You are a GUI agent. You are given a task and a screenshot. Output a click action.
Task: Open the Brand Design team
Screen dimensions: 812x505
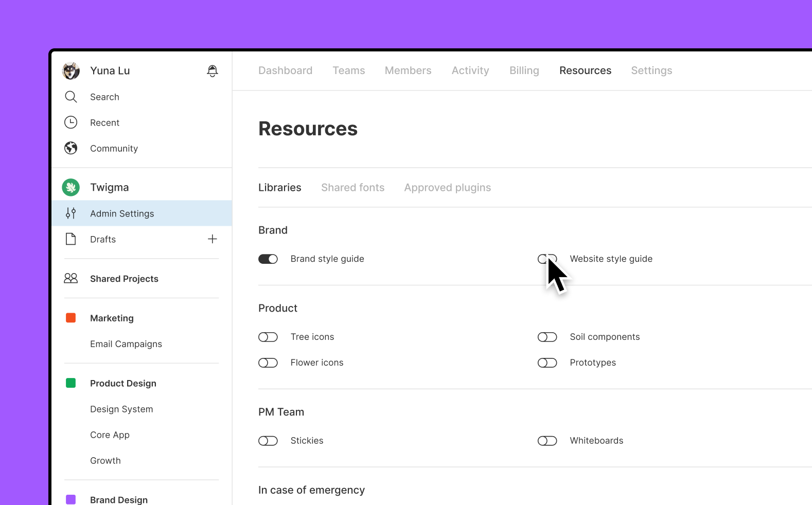119,499
